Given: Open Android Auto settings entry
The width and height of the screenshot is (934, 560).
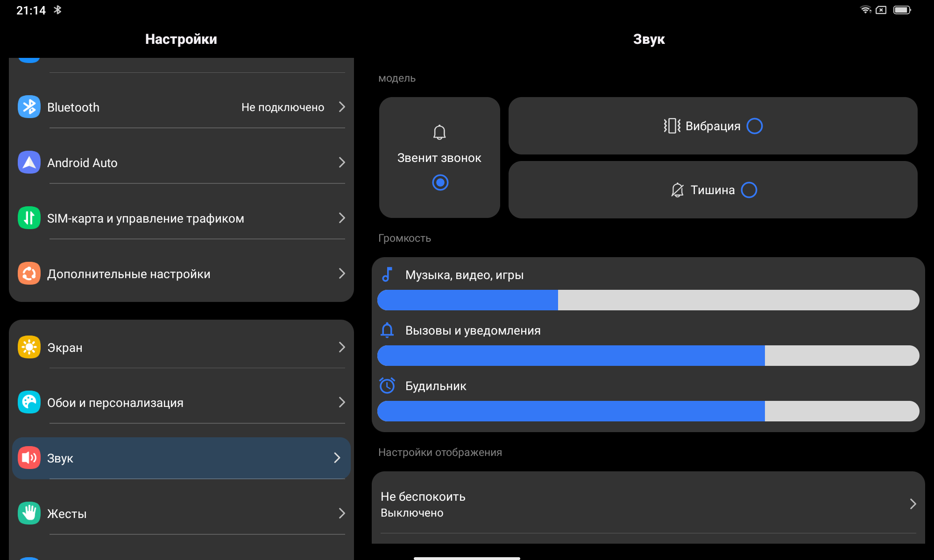Looking at the screenshot, I should coord(181,162).
